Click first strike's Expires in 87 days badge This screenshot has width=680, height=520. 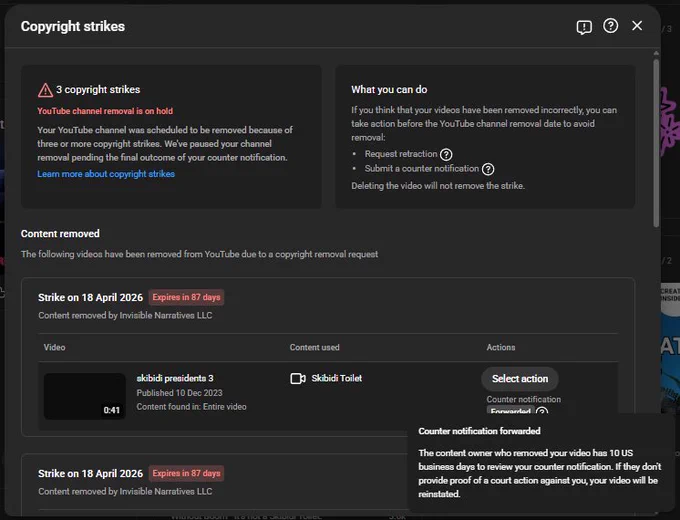pos(186,298)
